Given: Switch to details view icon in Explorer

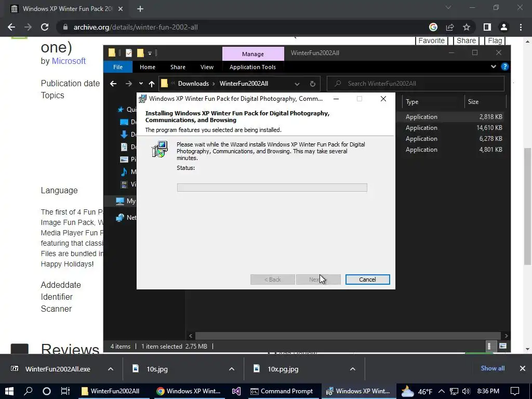Looking at the screenshot, I should pos(489,346).
